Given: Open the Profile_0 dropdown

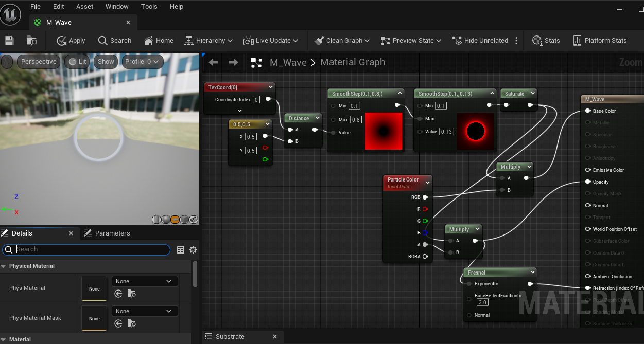Looking at the screenshot, I should (143, 62).
